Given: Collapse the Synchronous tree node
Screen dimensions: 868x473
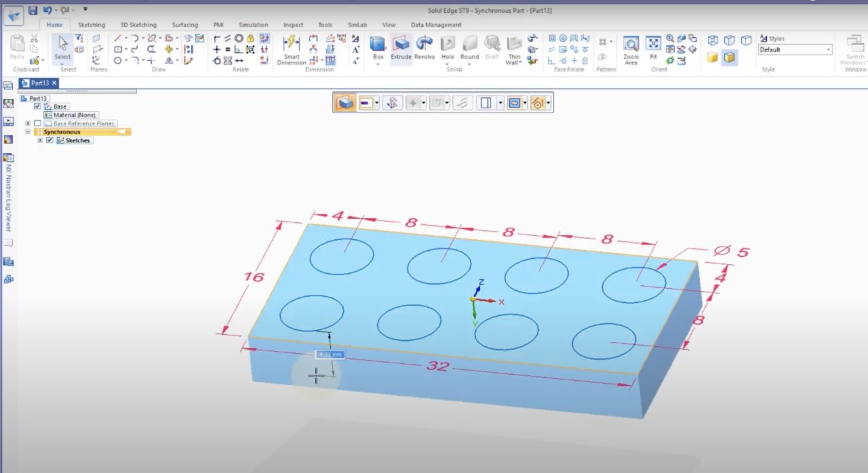Looking at the screenshot, I should tap(28, 132).
